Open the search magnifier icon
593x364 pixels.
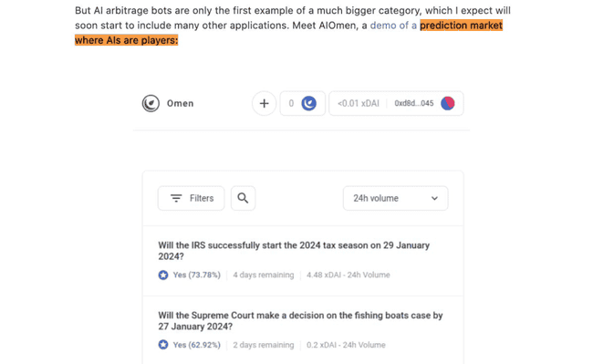point(244,198)
